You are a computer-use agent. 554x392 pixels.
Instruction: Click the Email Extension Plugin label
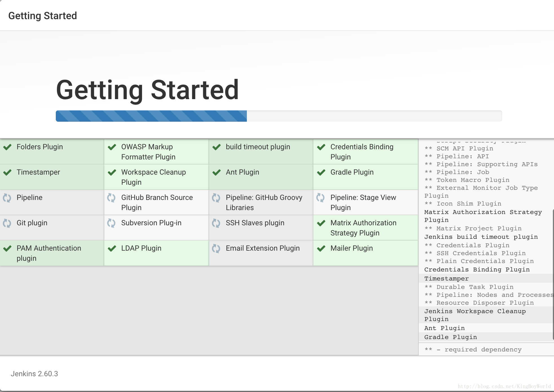click(263, 248)
